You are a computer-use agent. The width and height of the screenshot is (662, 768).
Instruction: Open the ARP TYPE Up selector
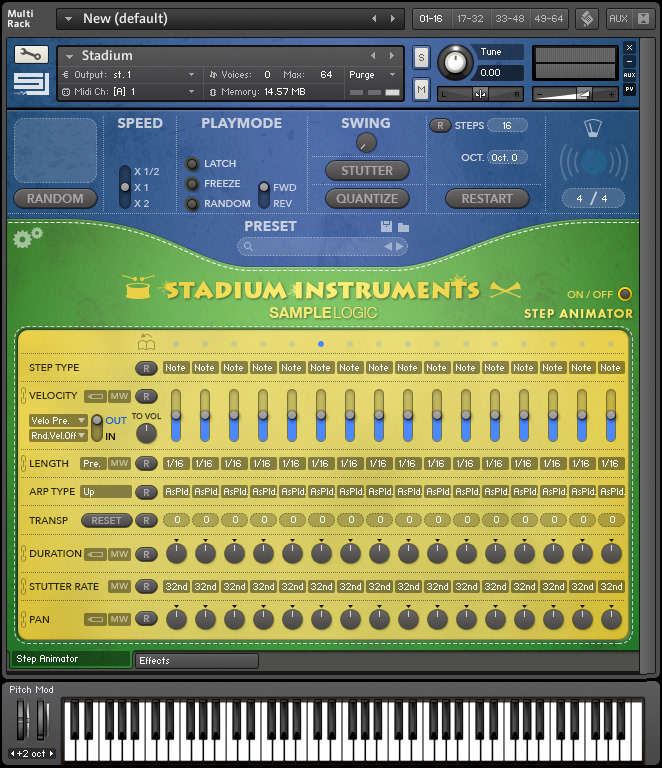tap(106, 492)
